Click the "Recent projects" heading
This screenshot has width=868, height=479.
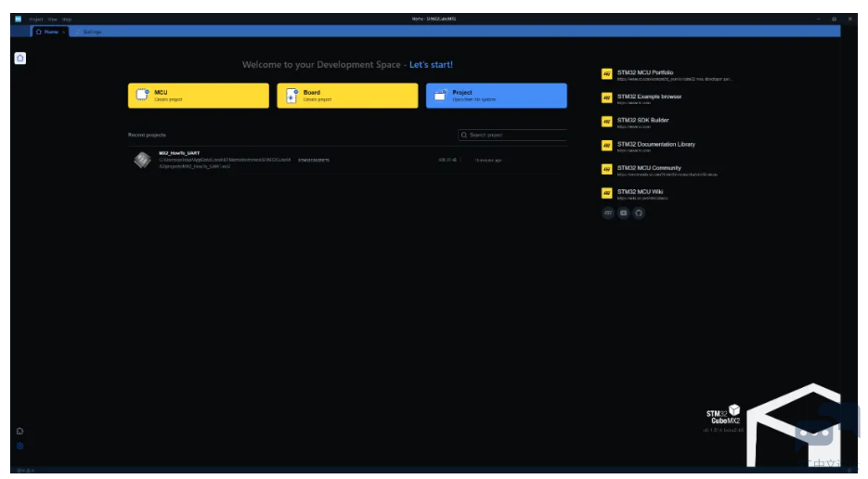[147, 136]
